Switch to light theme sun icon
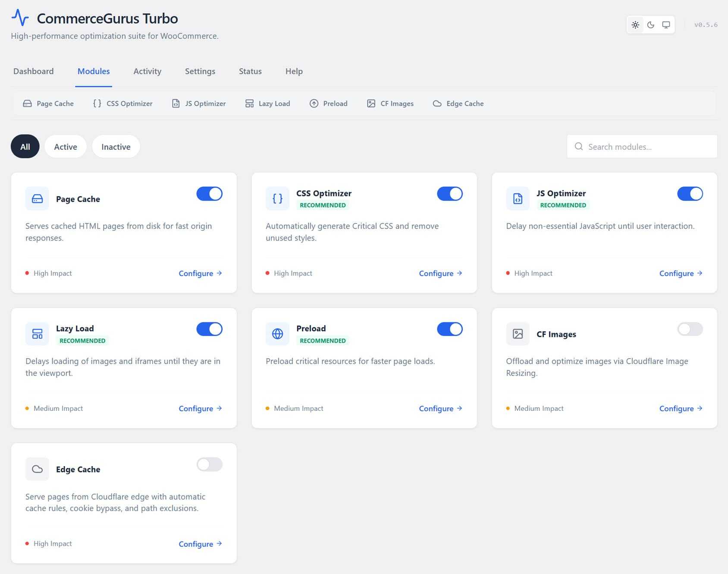 (635, 25)
